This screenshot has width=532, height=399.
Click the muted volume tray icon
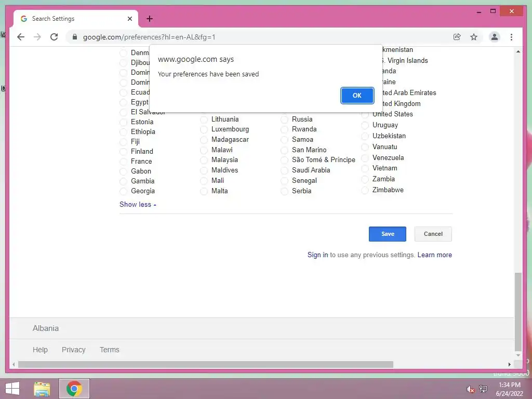tap(470, 389)
